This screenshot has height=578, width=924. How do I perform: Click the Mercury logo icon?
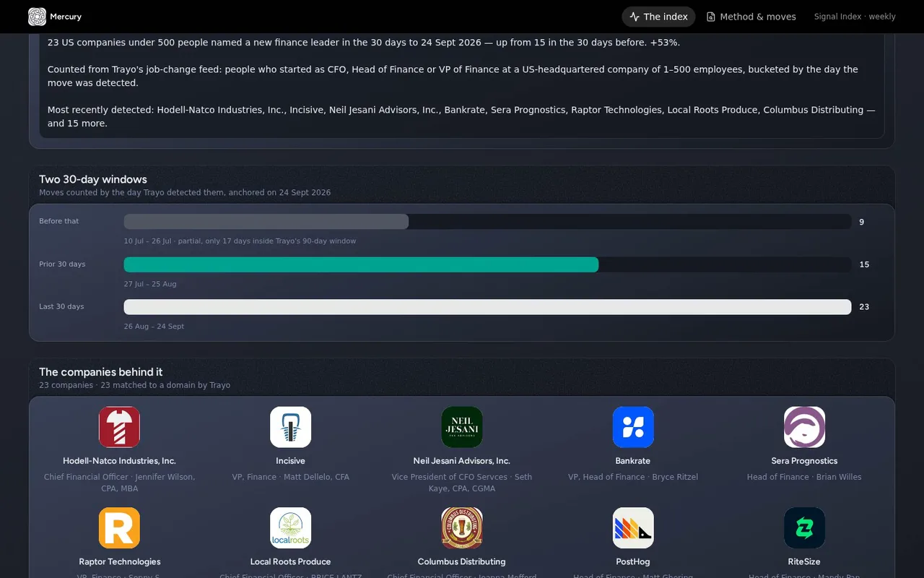click(x=37, y=17)
